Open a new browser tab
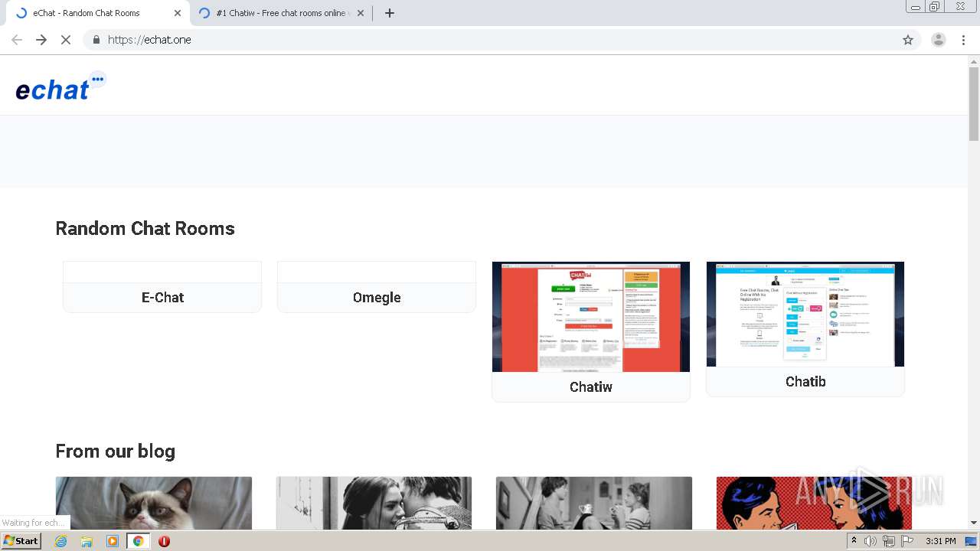This screenshot has width=980, height=551. pyautogui.click(x=389, y=13)
